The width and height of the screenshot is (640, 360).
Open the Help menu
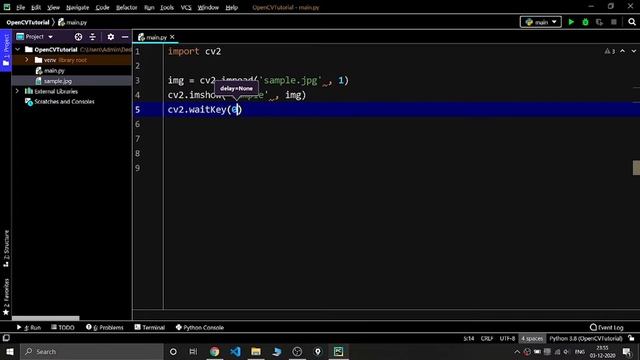click(231, 7)
